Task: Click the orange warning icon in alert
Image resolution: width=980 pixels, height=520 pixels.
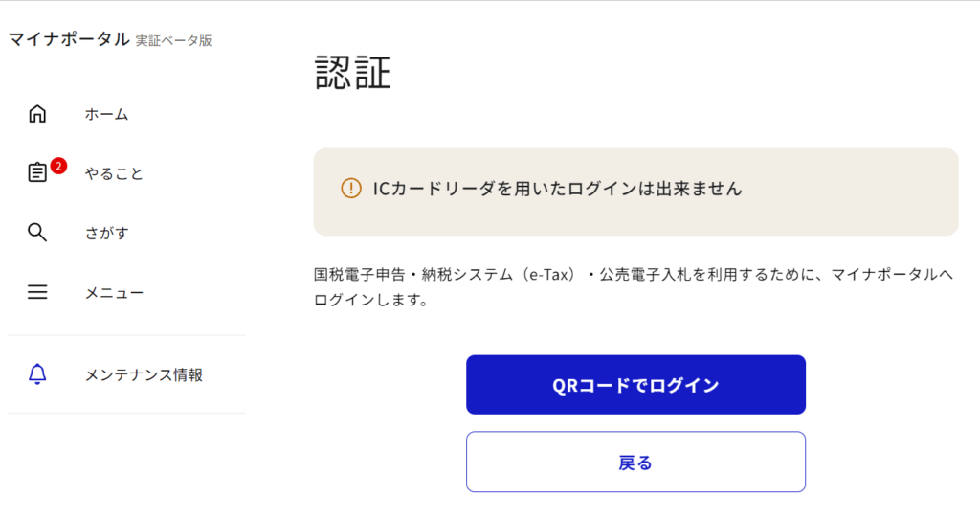Action: (351, 189)
